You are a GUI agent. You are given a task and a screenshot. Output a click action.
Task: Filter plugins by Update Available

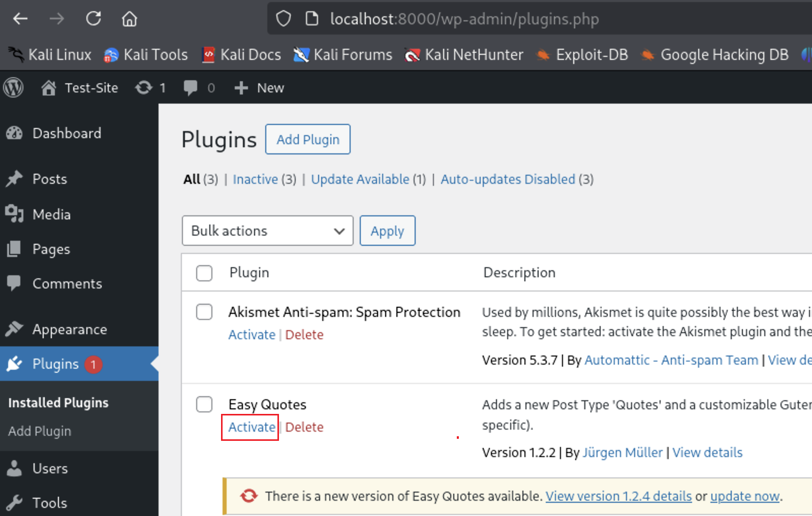click(360, 179)
